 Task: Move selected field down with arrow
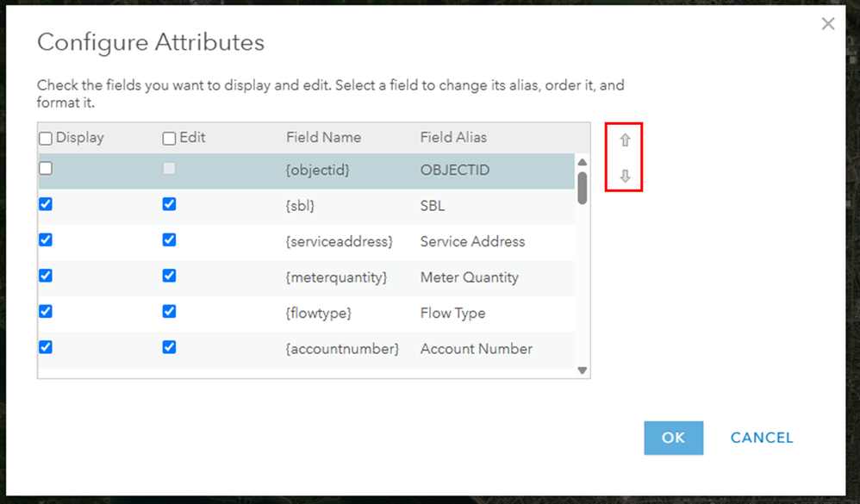[x=626, y=177]
